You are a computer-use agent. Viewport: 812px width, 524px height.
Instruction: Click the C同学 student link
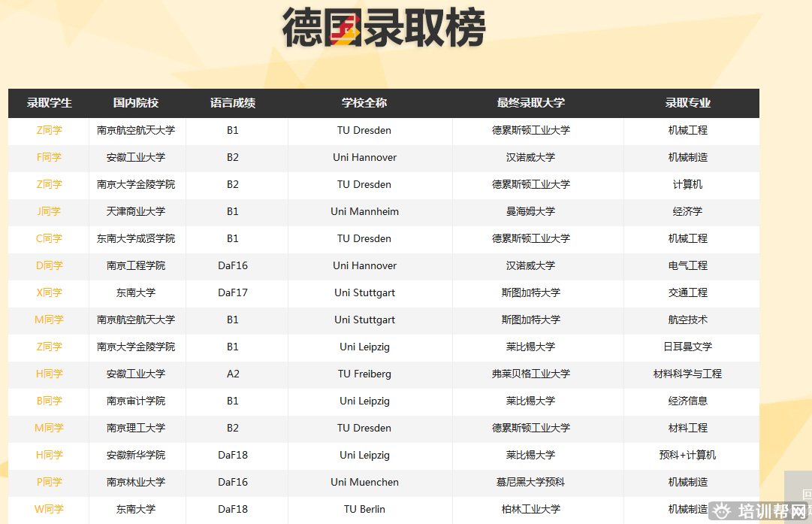pos(50,238)
